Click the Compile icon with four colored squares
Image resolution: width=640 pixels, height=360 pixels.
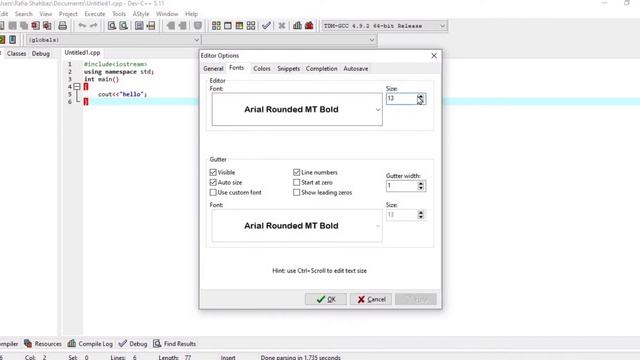(x=216, y=26)
